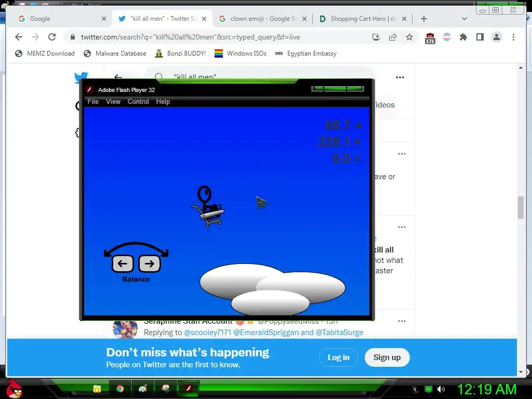Open Flash Player View menu
The width and height of the screenshot is (532, 399).
click(x=113, y=101)
